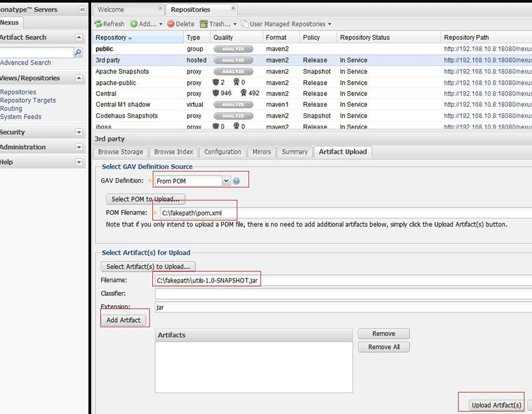Close the Welcome tab with its X
532x414 pixels.
point(160,9)
